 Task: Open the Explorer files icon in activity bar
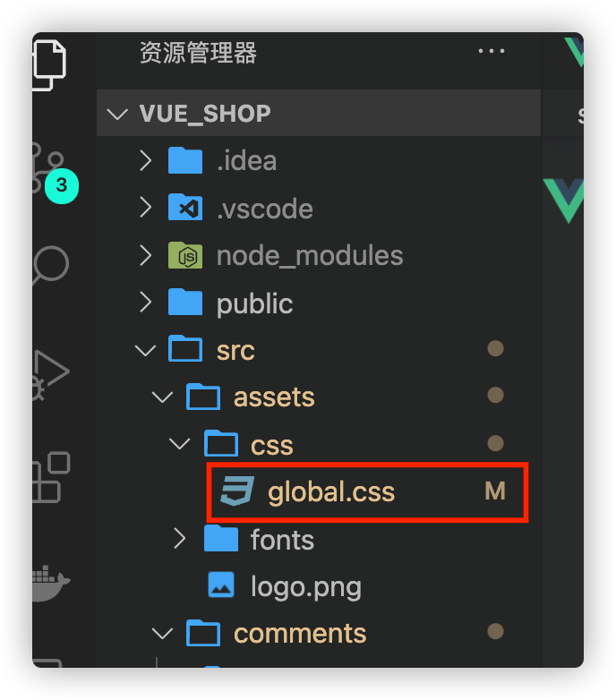(49, 64)
